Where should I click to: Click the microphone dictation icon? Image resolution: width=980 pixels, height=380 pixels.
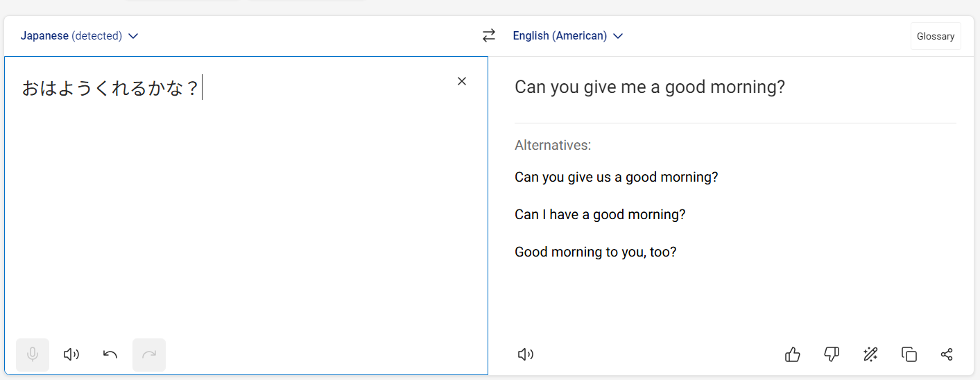pos(33,355)
